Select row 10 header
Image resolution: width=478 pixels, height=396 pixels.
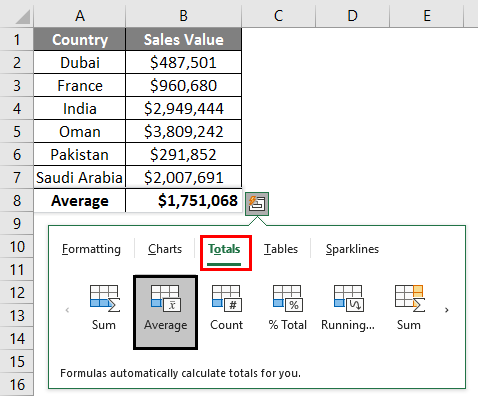[x=17, y=246]
